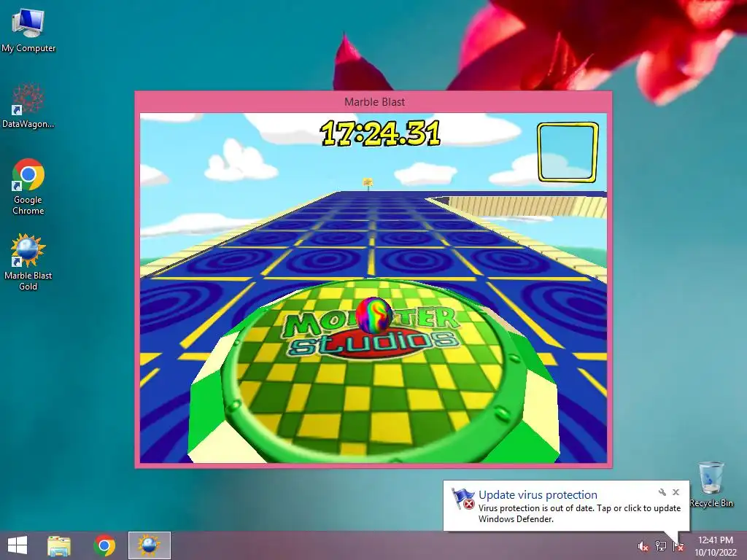The width and height of the screenshot is (747, 560).
Task: Switch to Marble Blast taskbar button
Action: coord(149,545)
